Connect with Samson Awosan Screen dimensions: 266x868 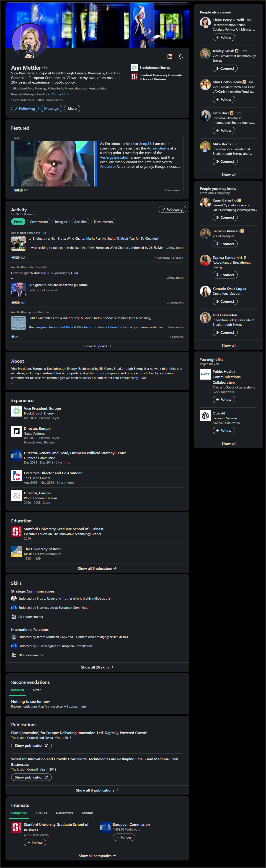(x=225, y=244)
